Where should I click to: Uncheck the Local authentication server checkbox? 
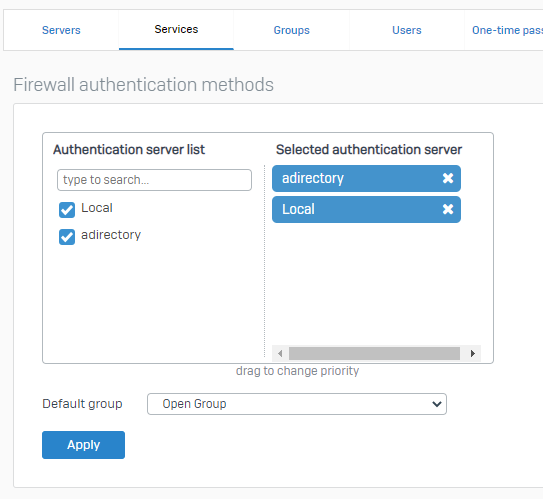[x=67, y=210]
